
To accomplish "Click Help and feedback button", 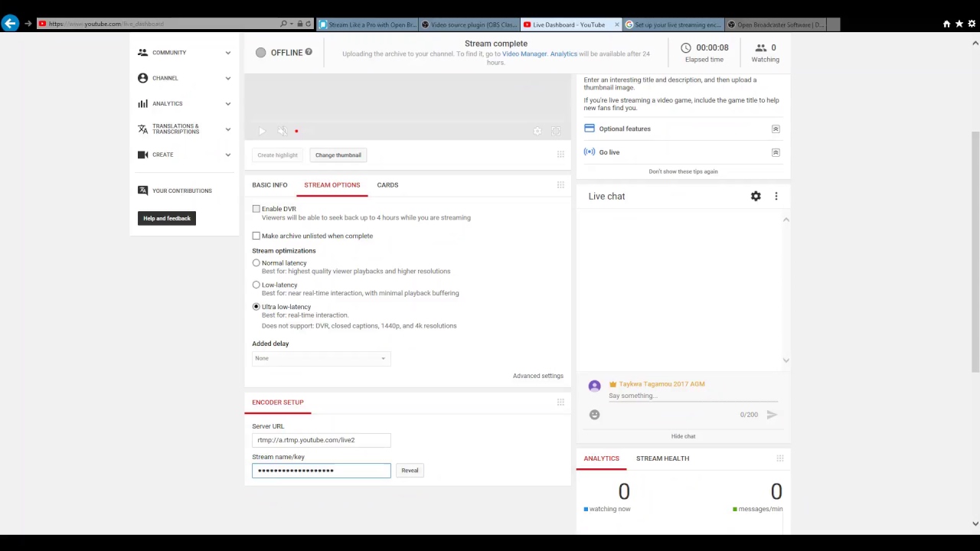I will [x=167, y=219].
